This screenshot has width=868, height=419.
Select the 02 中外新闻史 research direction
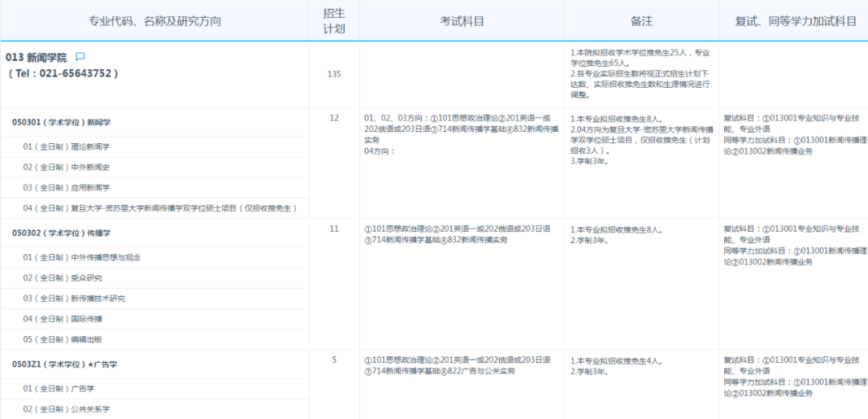point(67,167)
